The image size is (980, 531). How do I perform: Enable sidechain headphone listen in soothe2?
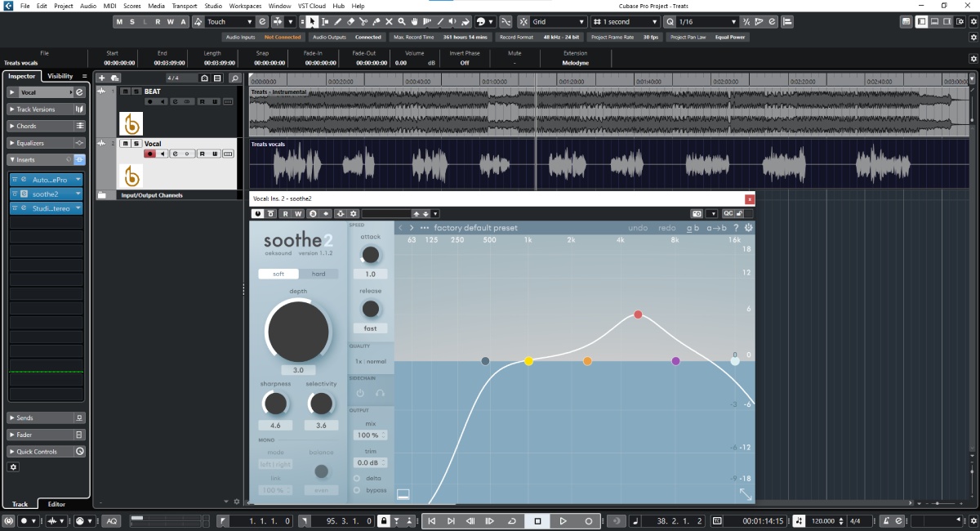(x=381, y=393)
